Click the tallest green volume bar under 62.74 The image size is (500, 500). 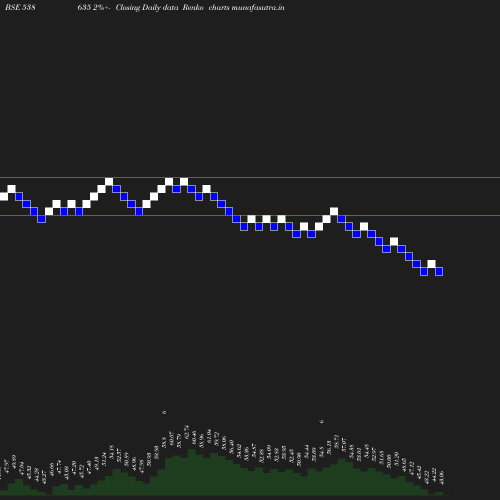click(192, 472)
